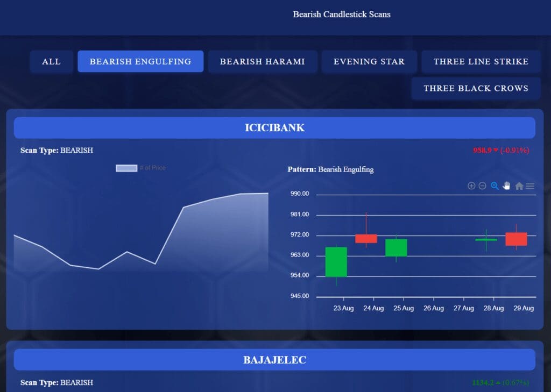Click the 23 Aug green candlestick
Viewport: 551px width, 392px height.
point(336,262)
